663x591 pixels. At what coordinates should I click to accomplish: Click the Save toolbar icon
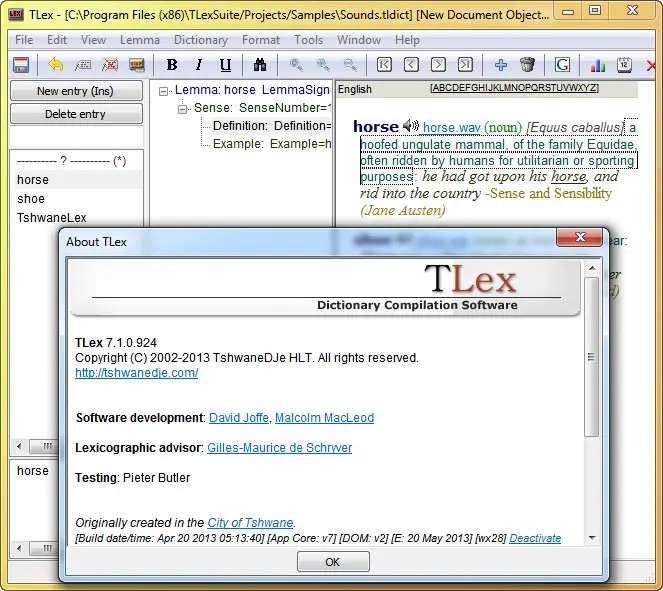tap(21, 65)
